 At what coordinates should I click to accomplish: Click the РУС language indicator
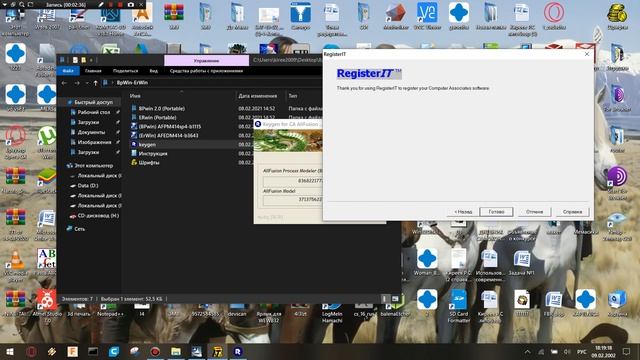[x=581, y=351]
